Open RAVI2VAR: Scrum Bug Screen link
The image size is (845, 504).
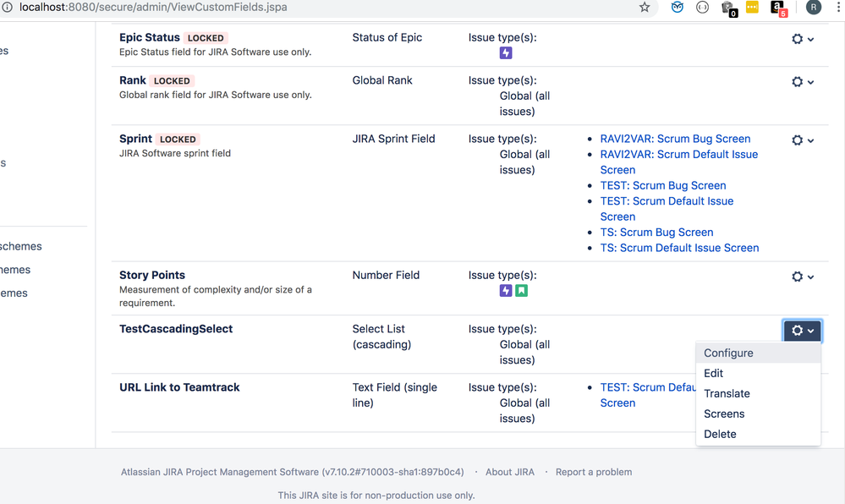pos(675,139)
